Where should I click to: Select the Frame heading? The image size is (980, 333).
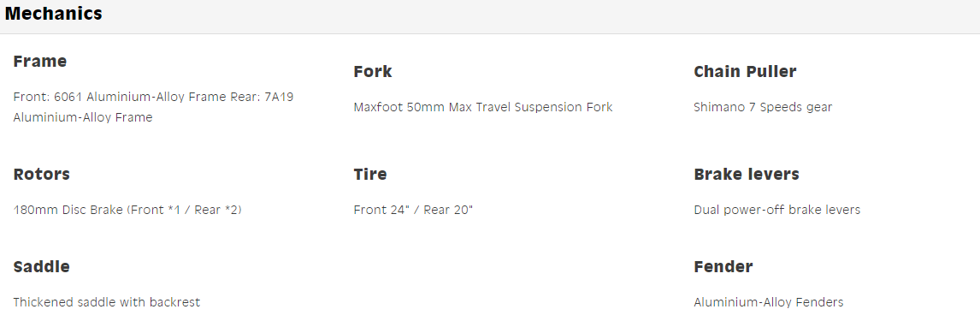click(x=40, y=62)
